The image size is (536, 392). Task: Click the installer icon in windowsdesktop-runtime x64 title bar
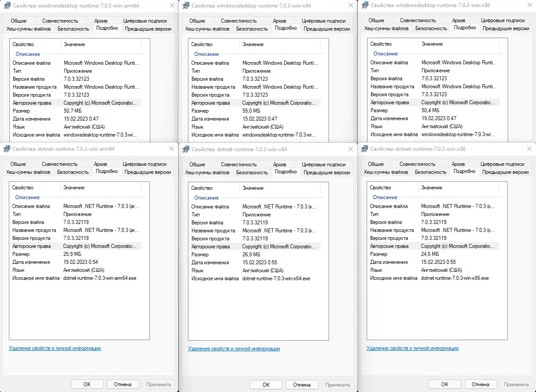tap(186, 5)
